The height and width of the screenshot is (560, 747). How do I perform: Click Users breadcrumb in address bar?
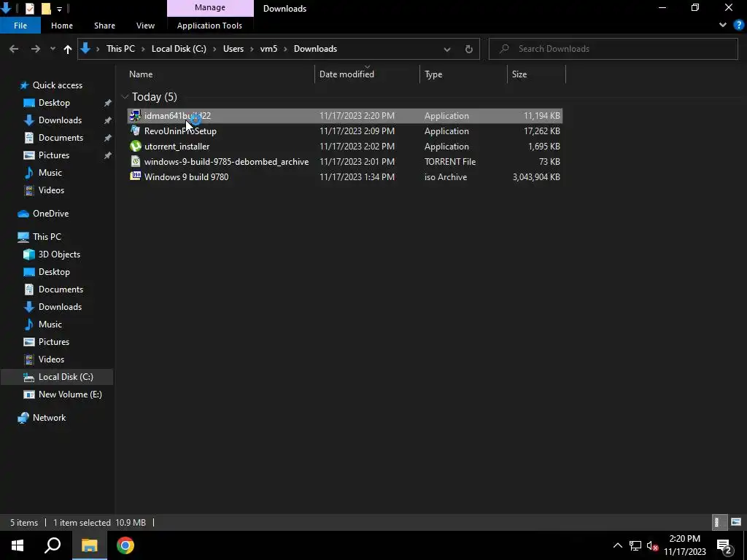tap(233, 49)
